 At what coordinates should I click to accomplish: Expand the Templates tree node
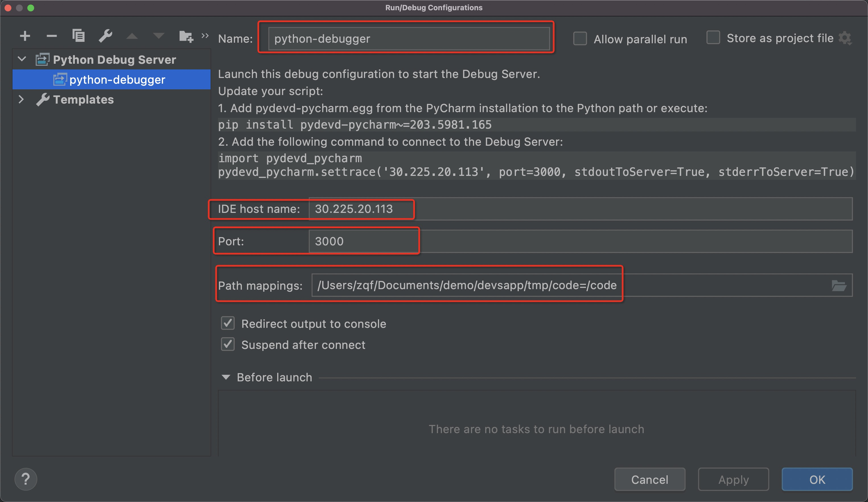click(x=21, y=99)
